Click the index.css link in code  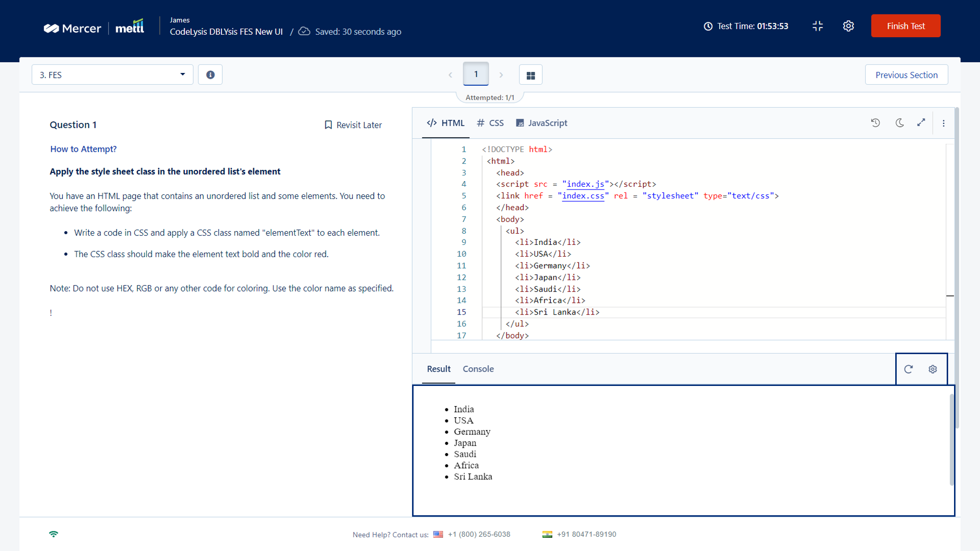[x=583, y=196]
